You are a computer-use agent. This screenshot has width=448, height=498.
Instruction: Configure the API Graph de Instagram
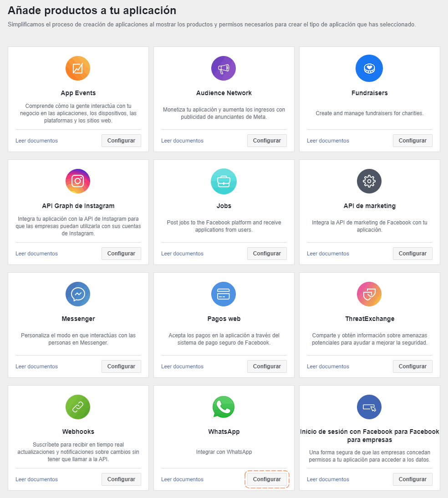pyautogui.click(x=121, y=254)
